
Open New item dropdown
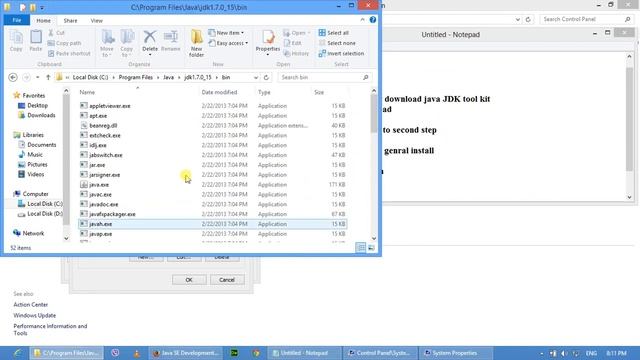click(x=226, y=33)
